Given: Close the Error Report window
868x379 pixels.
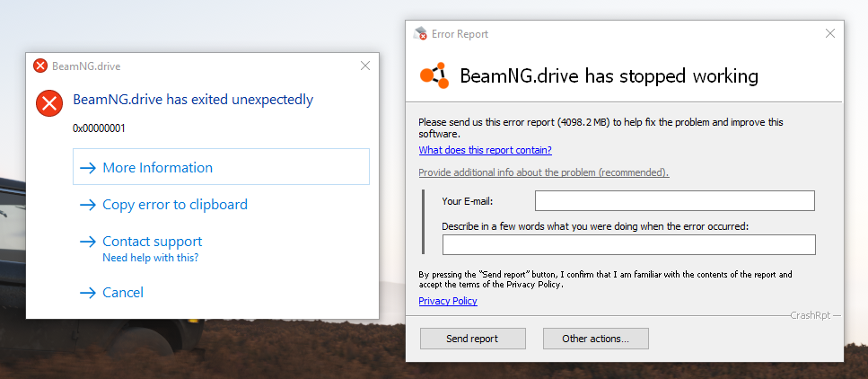Looking at the screenshot, I should coord(829,33).
